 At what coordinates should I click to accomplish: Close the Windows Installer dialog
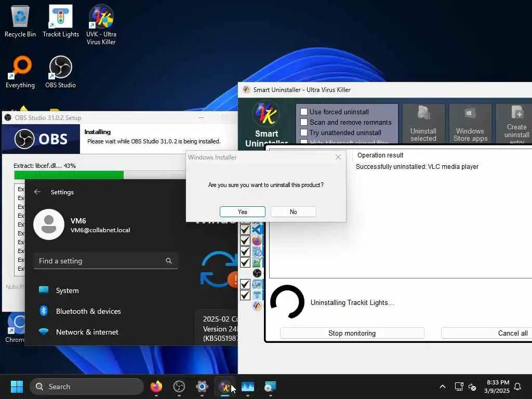(x=338, y=157)
